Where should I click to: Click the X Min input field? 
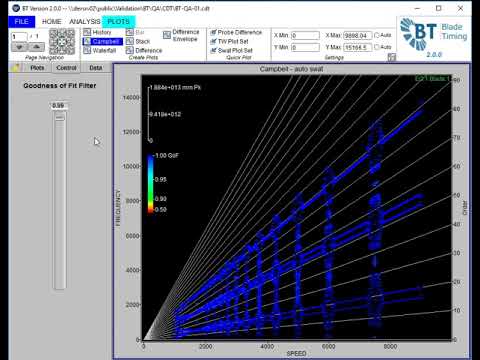[x=305, y=35]
